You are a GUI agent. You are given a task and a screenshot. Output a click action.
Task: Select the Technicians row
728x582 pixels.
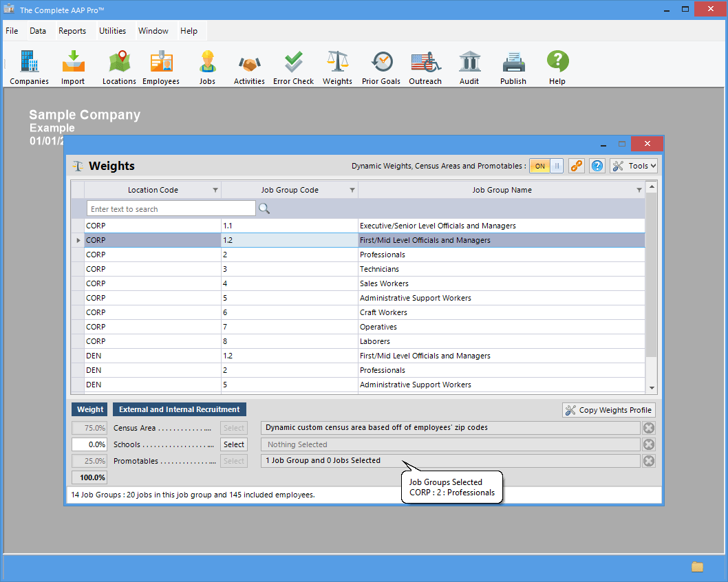point(358,269)
